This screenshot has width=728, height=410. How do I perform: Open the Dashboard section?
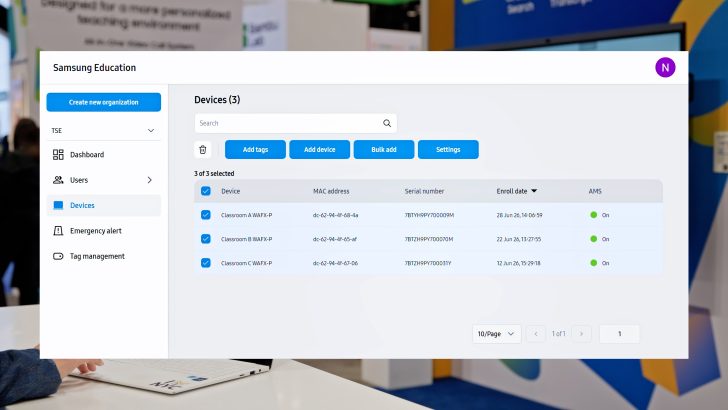[104, 155]
